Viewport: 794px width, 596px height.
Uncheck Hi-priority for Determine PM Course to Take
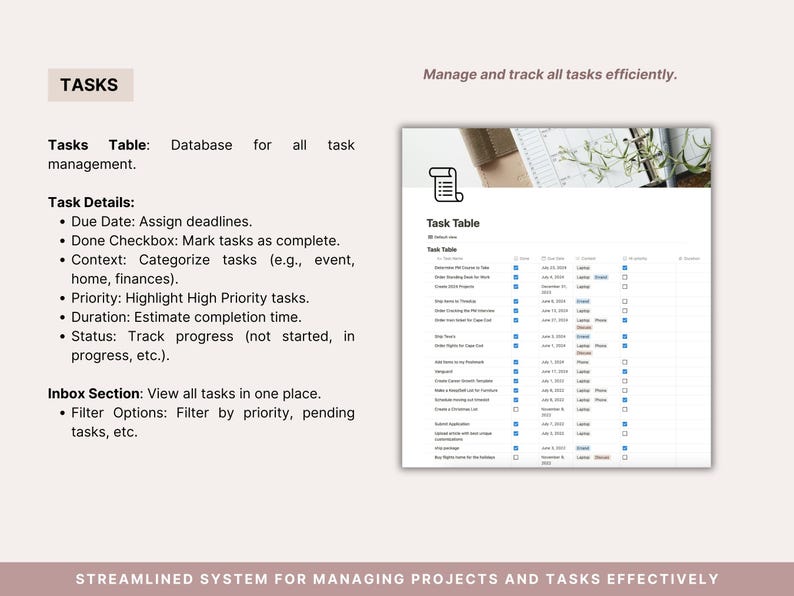pos(624,268)
